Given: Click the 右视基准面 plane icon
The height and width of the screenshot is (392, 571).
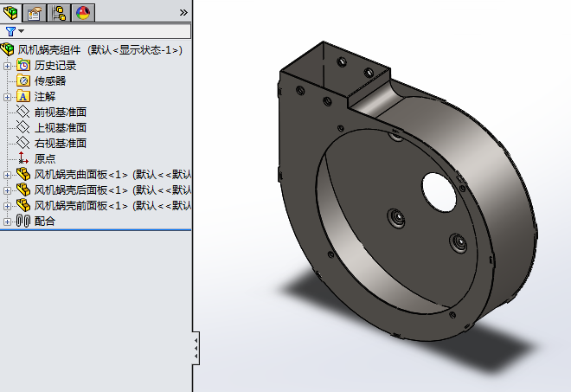Looking at the screenshot, I should [x=23, y=143].
